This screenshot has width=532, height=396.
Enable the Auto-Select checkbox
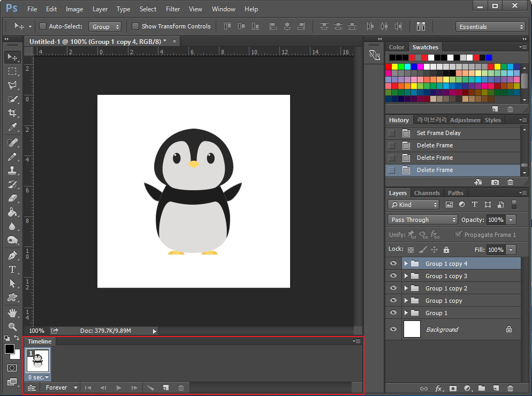click(43, 26)
